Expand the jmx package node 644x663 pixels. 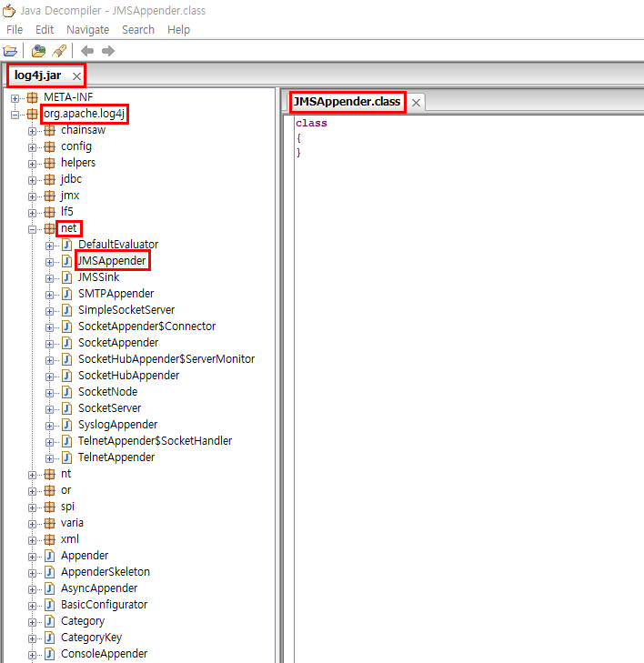click(x=32, y=197)
